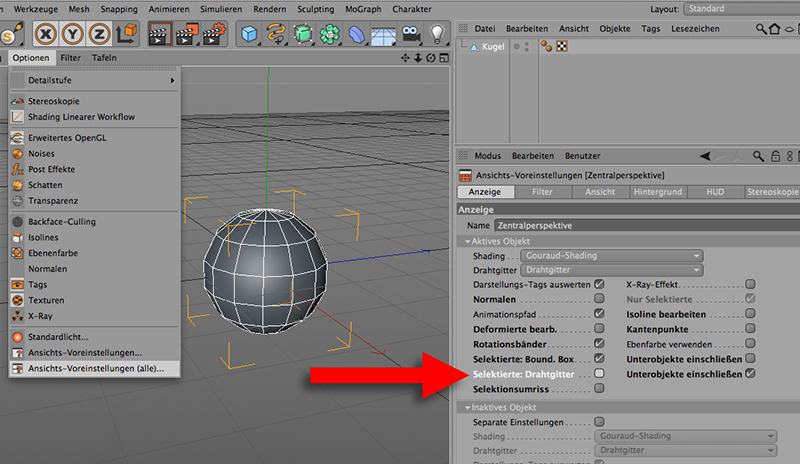
Task: Uncheck Selektierte: Bound. Box checkbox
Action: 599,358
